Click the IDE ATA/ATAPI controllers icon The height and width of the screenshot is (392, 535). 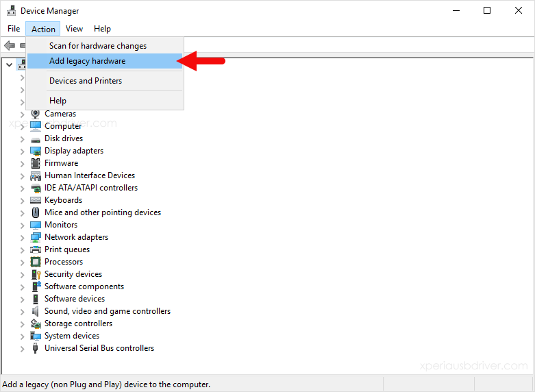tap(36, 188)
